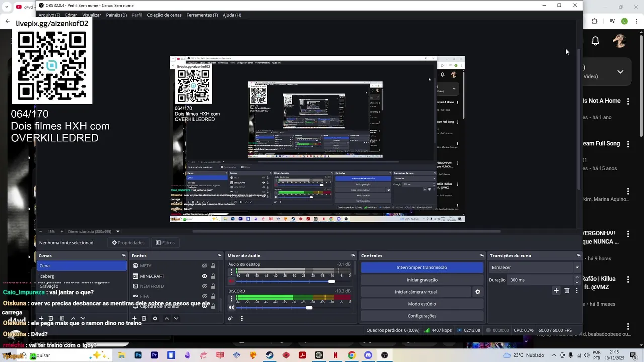Click Interromper transmissão button

(x=422, y=267)
